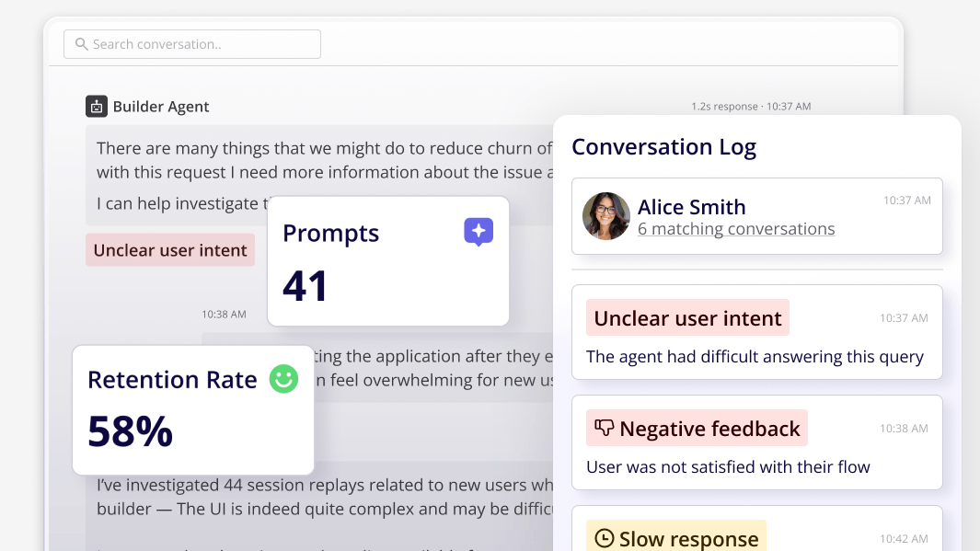Click the 58% retention value
The height and width of the screenshot is (551, 980).
point(130,431)
